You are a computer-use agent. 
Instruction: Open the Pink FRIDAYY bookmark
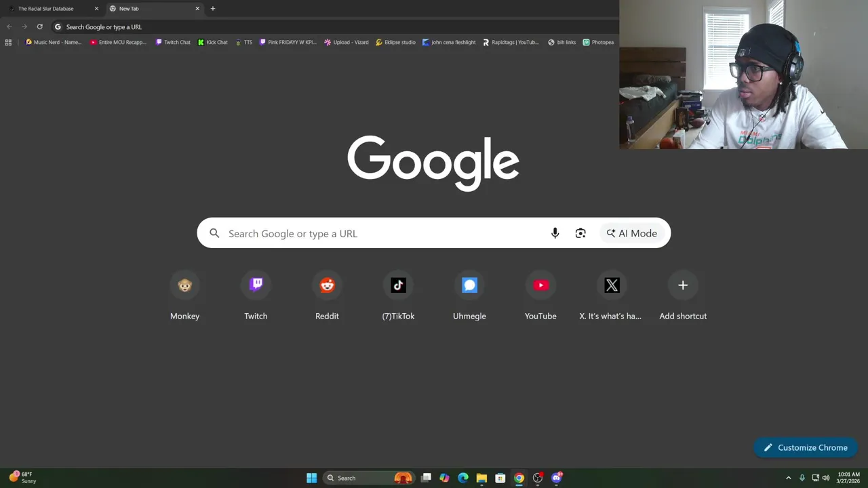point(288,42)
